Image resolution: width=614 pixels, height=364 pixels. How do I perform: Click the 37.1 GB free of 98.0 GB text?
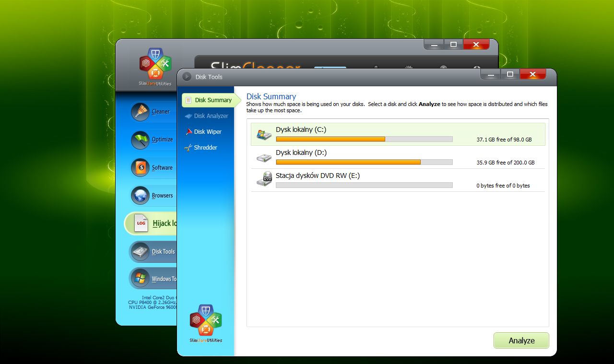[504, 140]
